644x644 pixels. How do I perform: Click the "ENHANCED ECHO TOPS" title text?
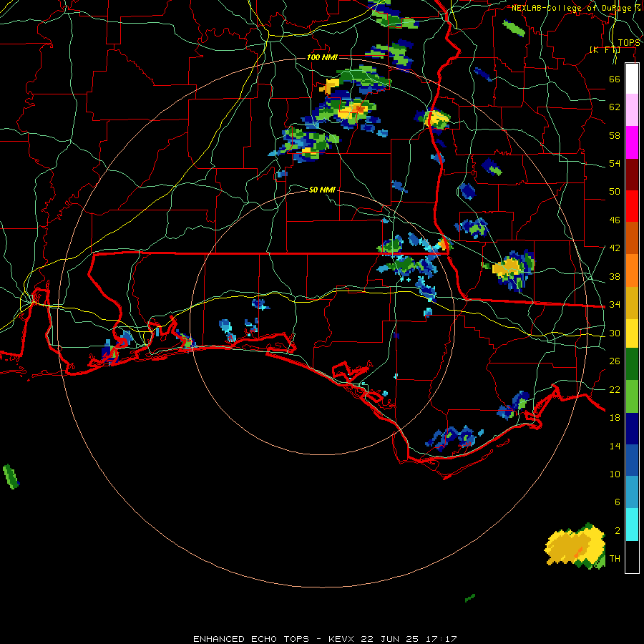(251, 639)
